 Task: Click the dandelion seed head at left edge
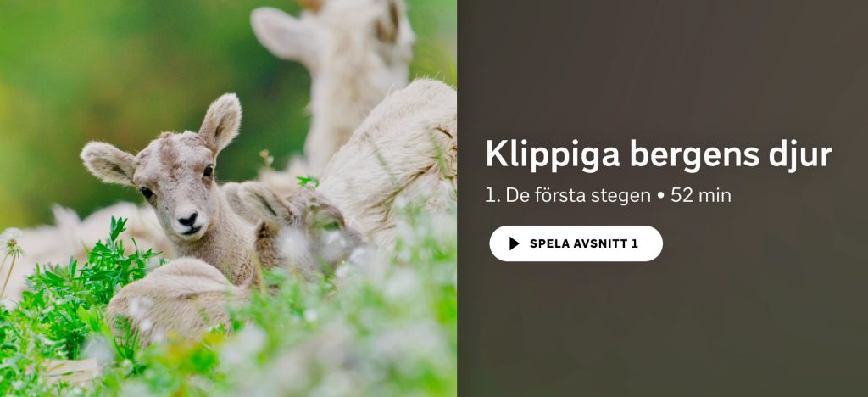[x=10, y=242]
